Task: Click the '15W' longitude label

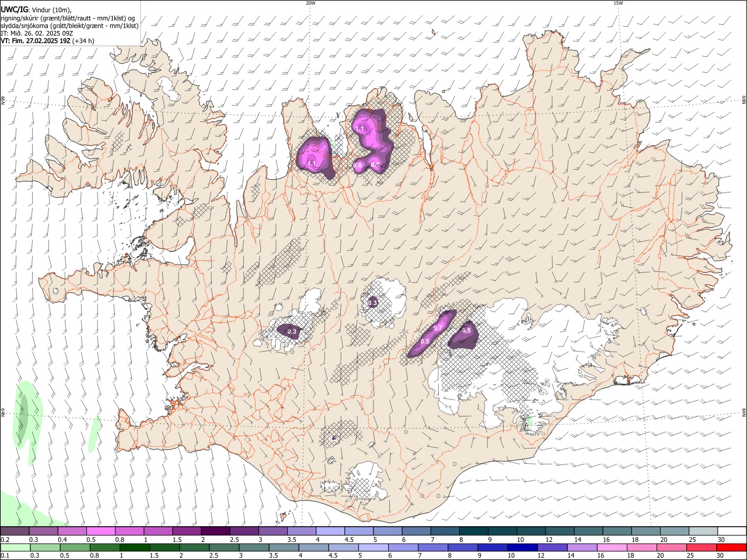Action: click(x=618, y=3)
